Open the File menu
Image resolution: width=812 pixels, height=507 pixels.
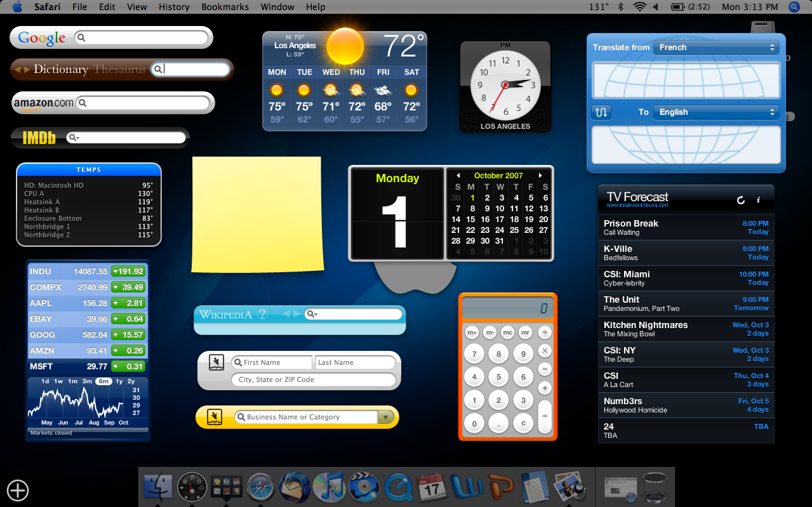coord(80,7)
